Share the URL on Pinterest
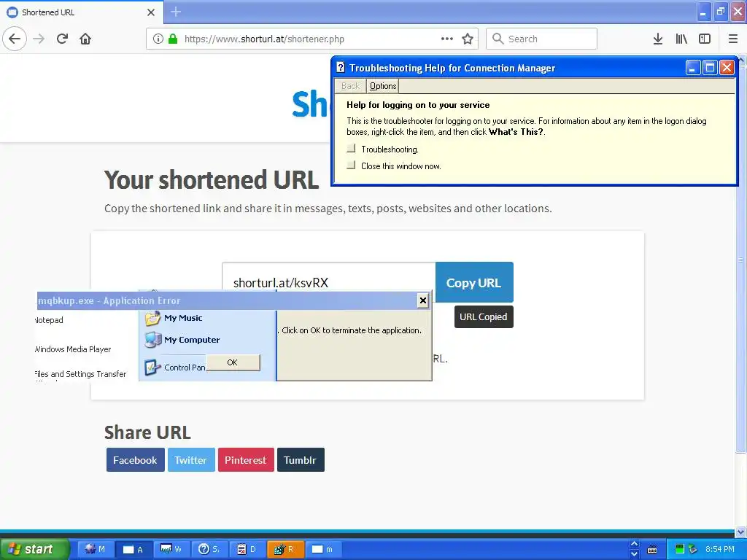 click(246, 460)
